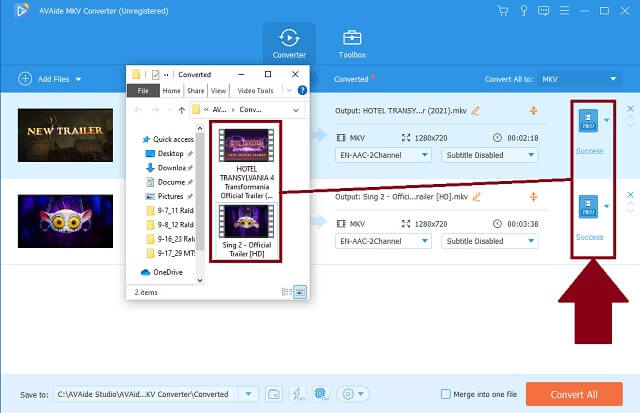640x413 pixels.
Task: Open audio track dropdown for Sing 2 row
Action: point(383,241)
